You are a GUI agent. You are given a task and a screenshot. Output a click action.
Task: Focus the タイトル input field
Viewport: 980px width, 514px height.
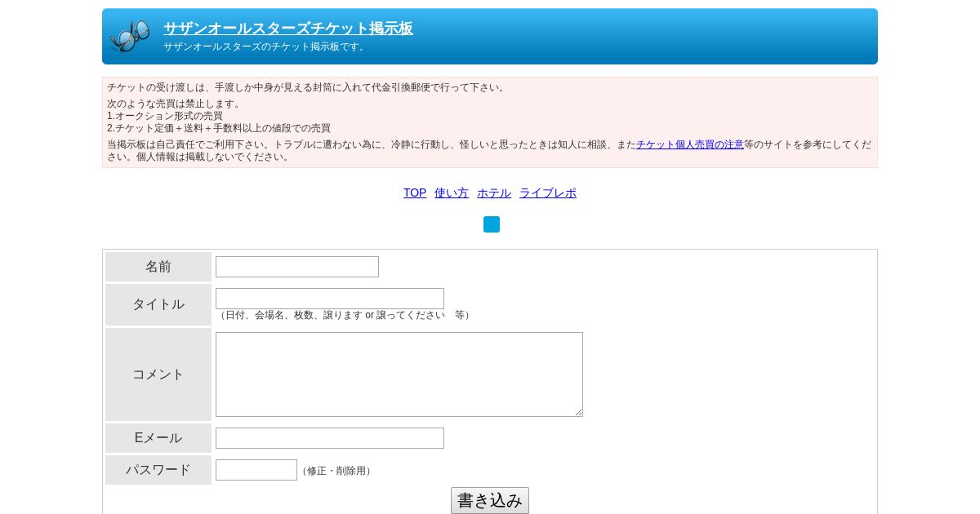click(x=330, y=299)
